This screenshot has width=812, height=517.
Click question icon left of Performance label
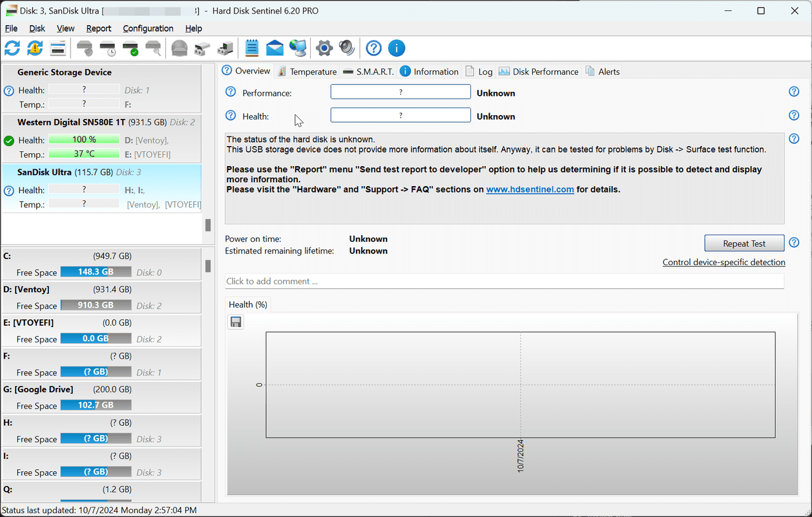click(x=231, y=92)
